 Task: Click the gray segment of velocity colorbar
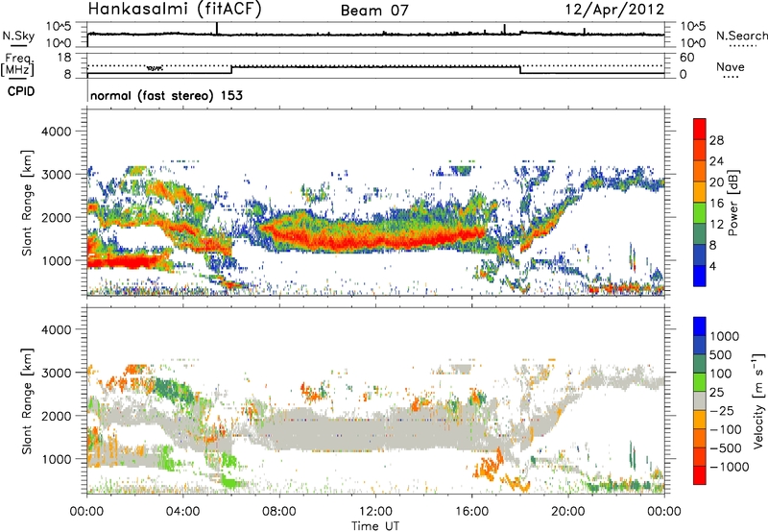coord(700,400)
